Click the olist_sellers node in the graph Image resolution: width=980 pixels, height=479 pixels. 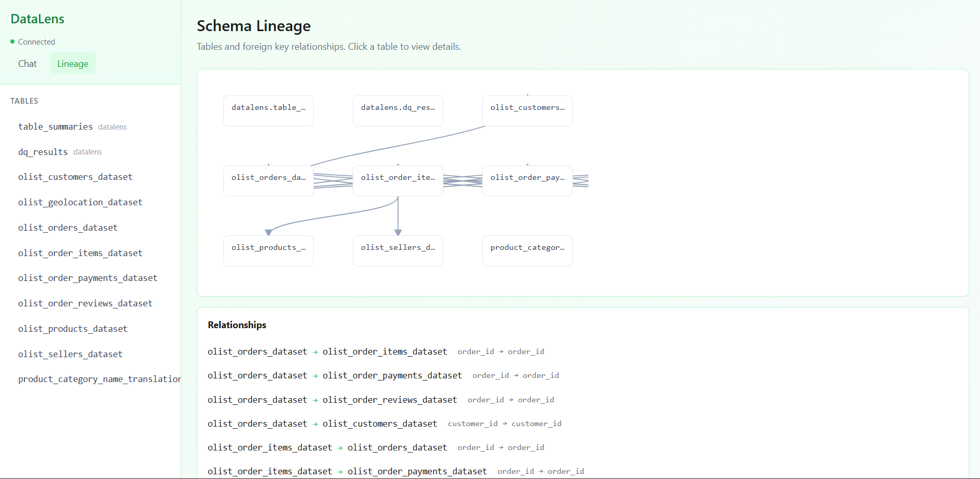397,250
